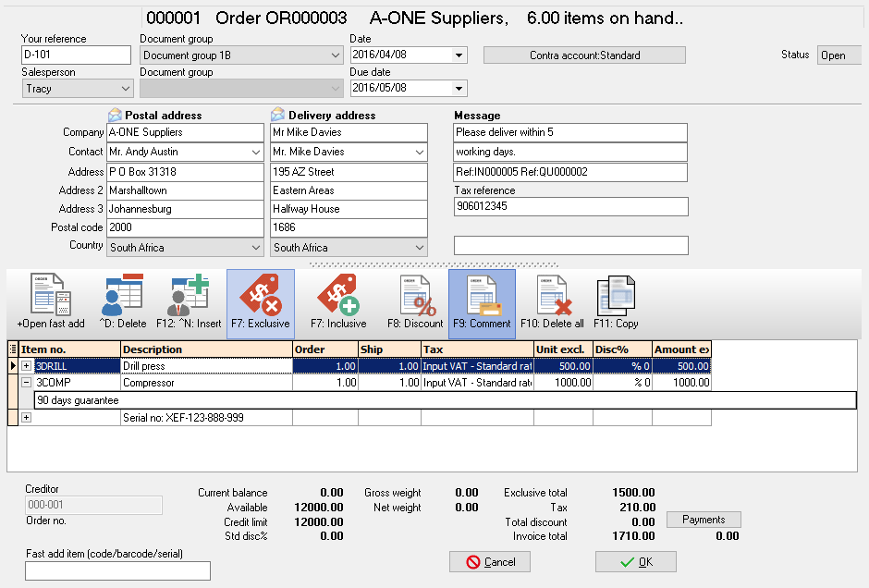The width and height of the screenshot is (869, 588).
Task: Open the Due date picker dropdown
Action: [x=459, y=89]
